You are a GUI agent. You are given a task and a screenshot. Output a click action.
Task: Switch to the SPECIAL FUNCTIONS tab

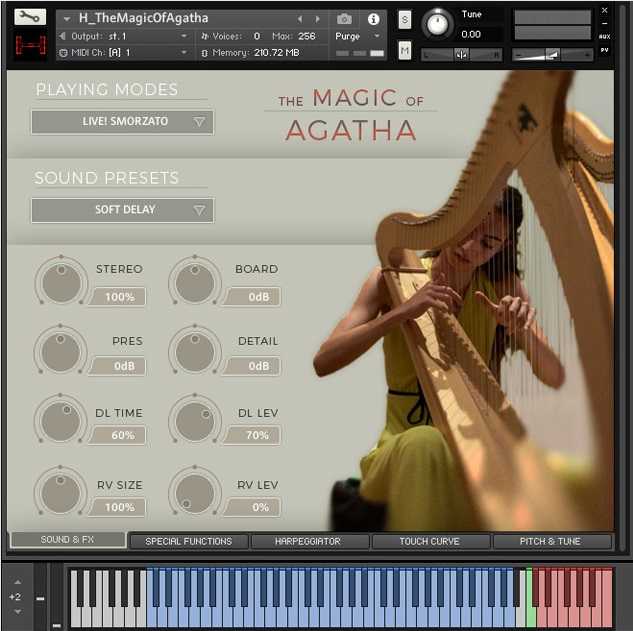[x=189, y=541]
